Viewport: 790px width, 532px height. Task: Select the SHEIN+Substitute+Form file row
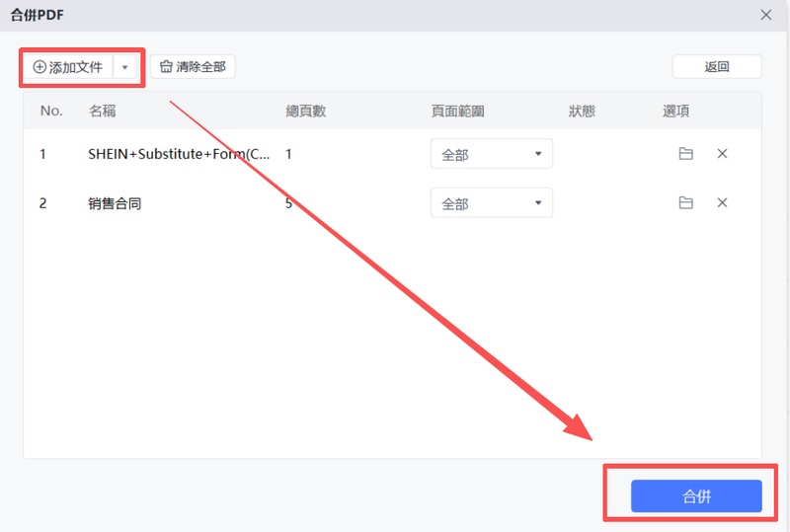point(179,154)
